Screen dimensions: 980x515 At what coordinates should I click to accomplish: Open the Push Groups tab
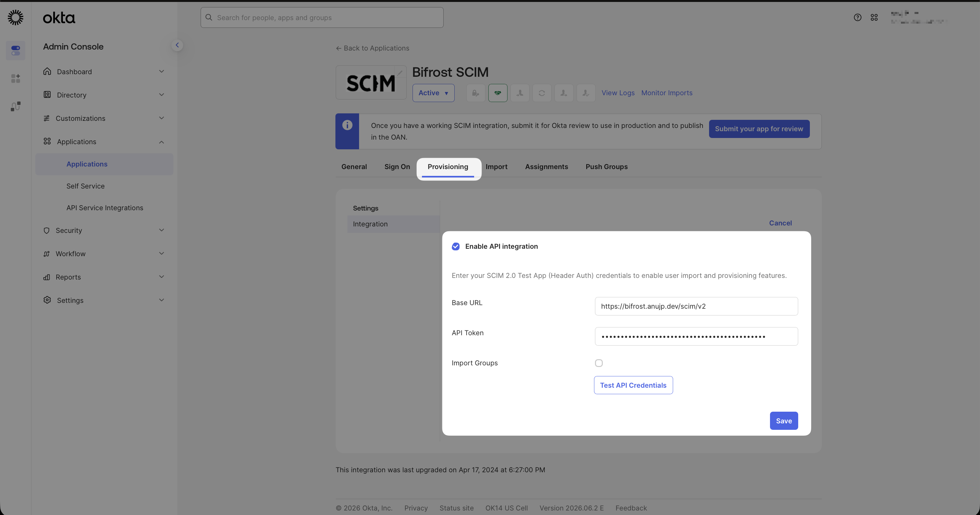pos(606,166)
